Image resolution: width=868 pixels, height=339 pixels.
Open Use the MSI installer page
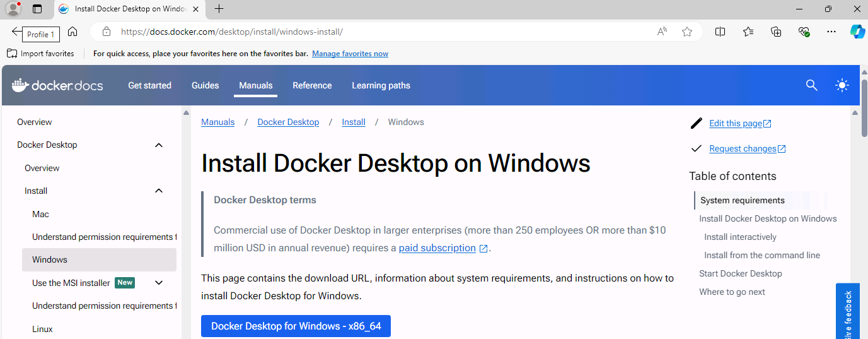(71, 283)
